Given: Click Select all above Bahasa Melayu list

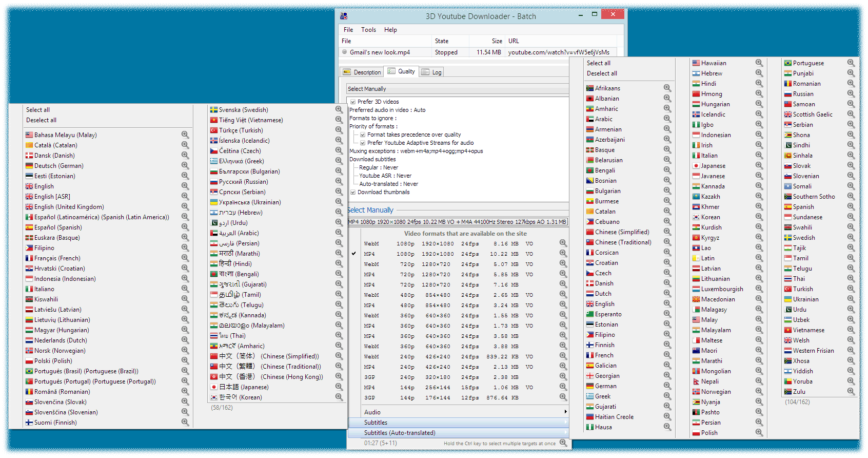Looking at the screenshot, I should click(38, 110).
